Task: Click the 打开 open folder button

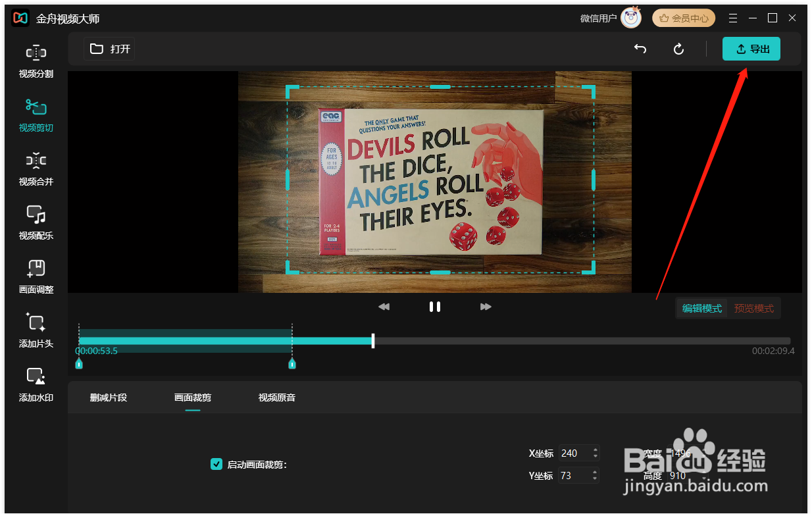Action: pos(110,49)
